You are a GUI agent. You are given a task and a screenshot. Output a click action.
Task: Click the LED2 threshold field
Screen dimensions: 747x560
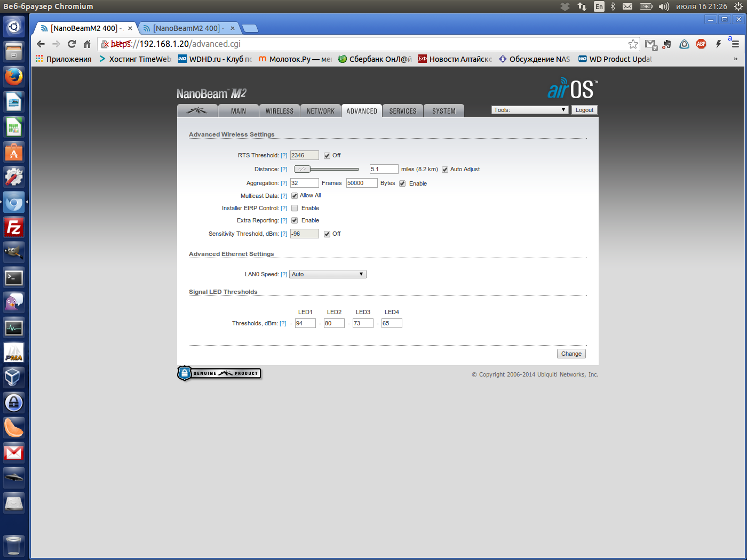(x=334, y=323)
